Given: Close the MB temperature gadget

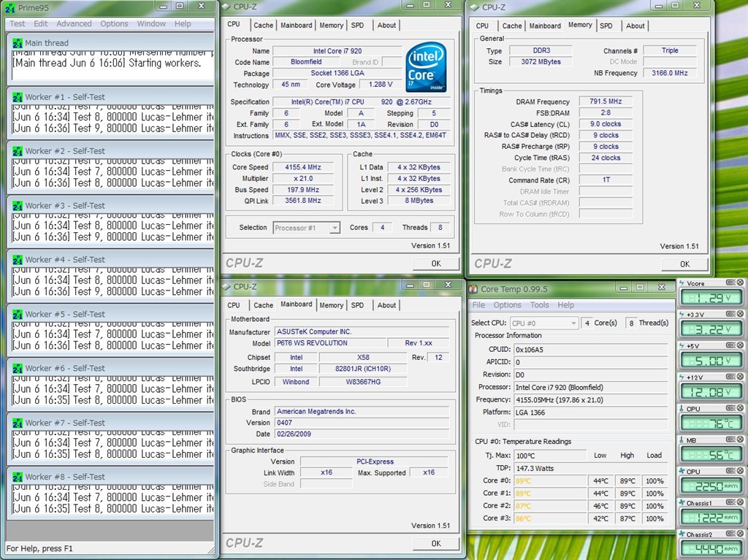Looking at the screenshot, I should 740,440.
